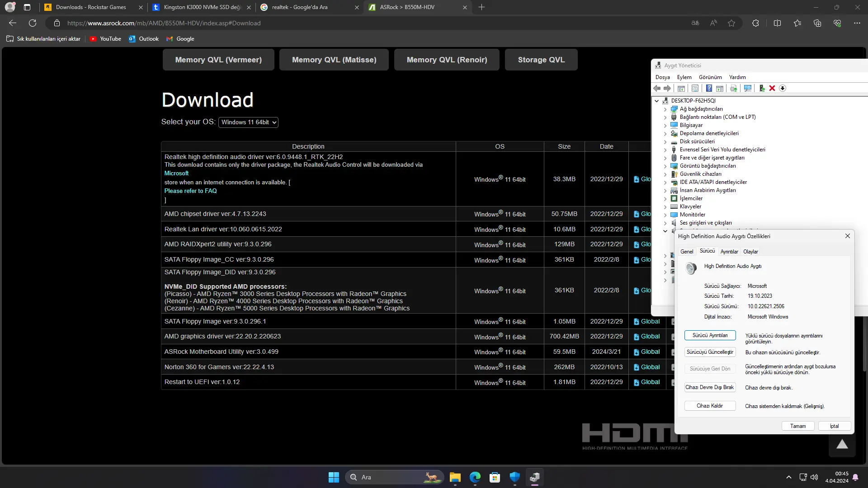Show hidden icons chevron in system tray

pyautogui.click(x=789, y=477)
